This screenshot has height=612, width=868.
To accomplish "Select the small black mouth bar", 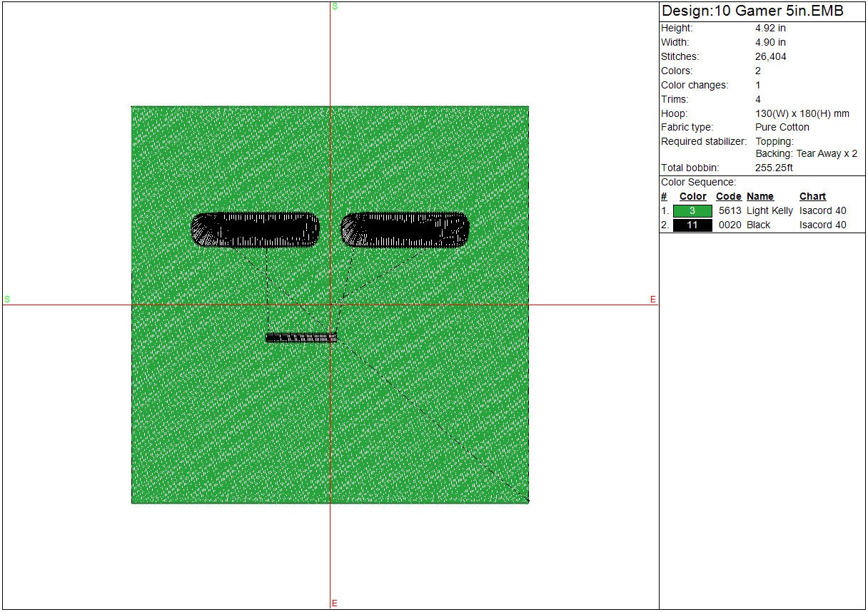I will point(301,338).
